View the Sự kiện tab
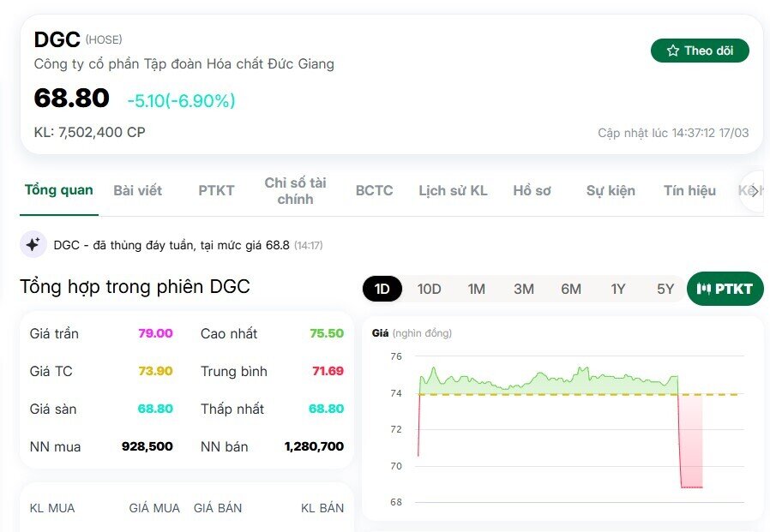Image resolution: width=770 pixels, height=532 pixels. tap(610, 191)
